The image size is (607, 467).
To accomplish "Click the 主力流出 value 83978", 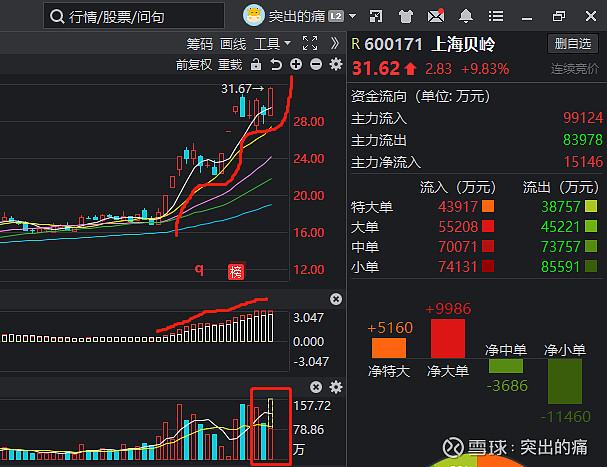I will [583, 140].
